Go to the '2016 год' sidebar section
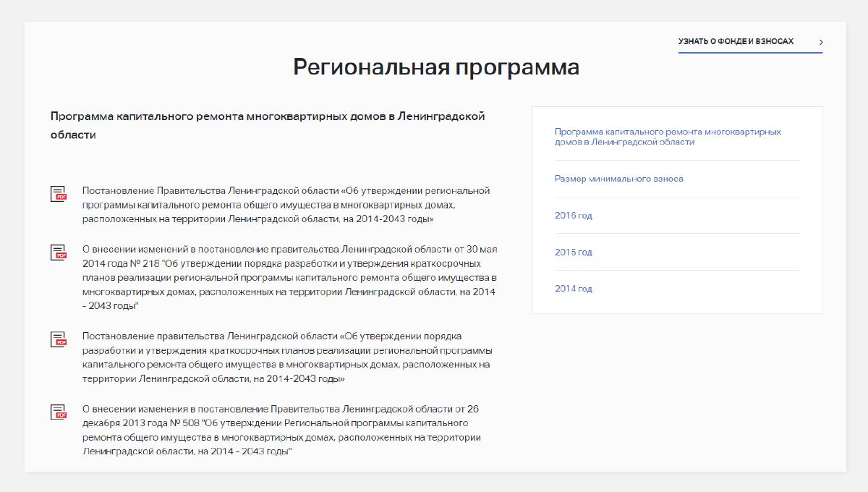The image size is (868, 492). pos(574,216)
